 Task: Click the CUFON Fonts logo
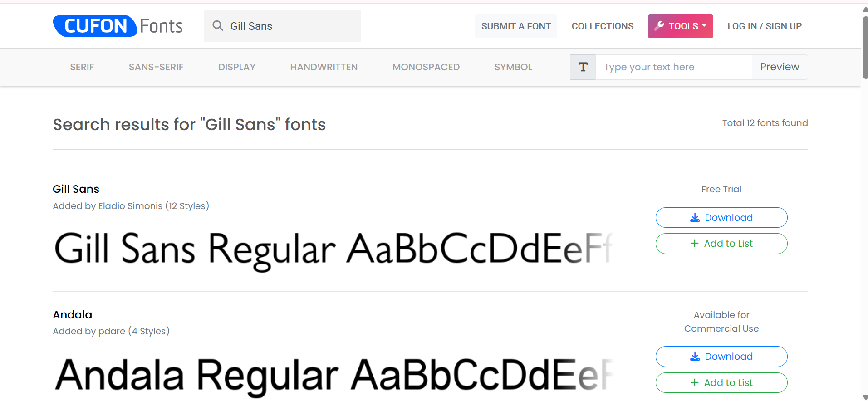click(117, 26)
